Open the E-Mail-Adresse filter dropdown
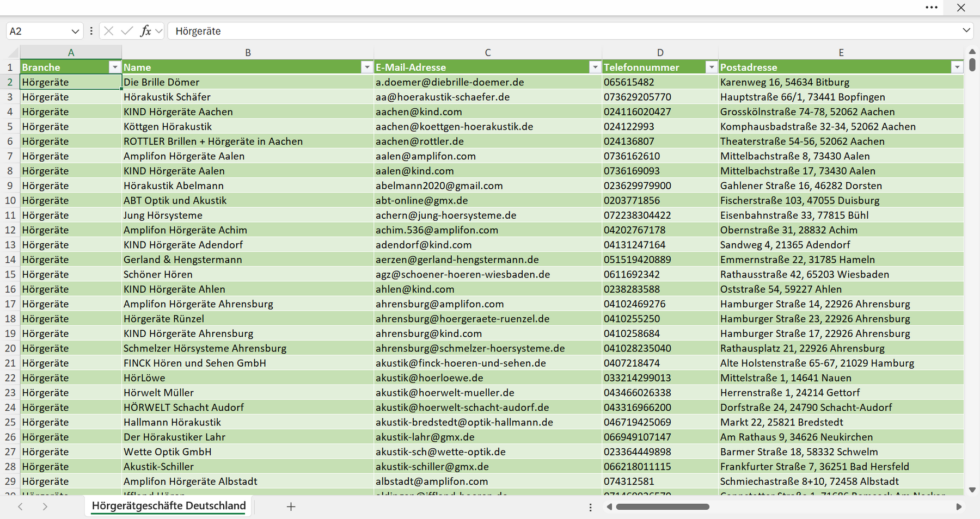The width and height of the screenshot is (980, 519). [x=595, y=67]
